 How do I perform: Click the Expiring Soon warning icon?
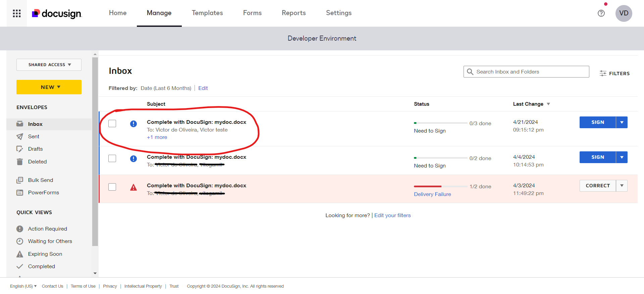pyautogui.click(x=20, y=254)
